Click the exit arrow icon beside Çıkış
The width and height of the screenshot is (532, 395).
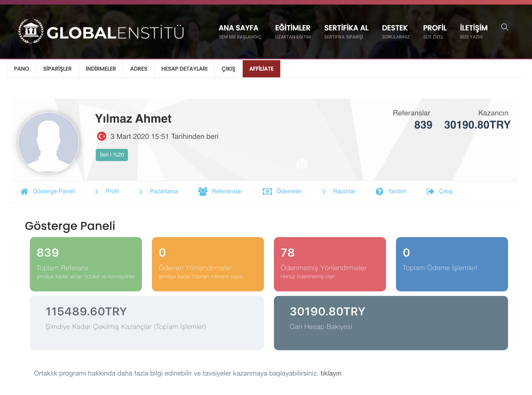(430, 191)
